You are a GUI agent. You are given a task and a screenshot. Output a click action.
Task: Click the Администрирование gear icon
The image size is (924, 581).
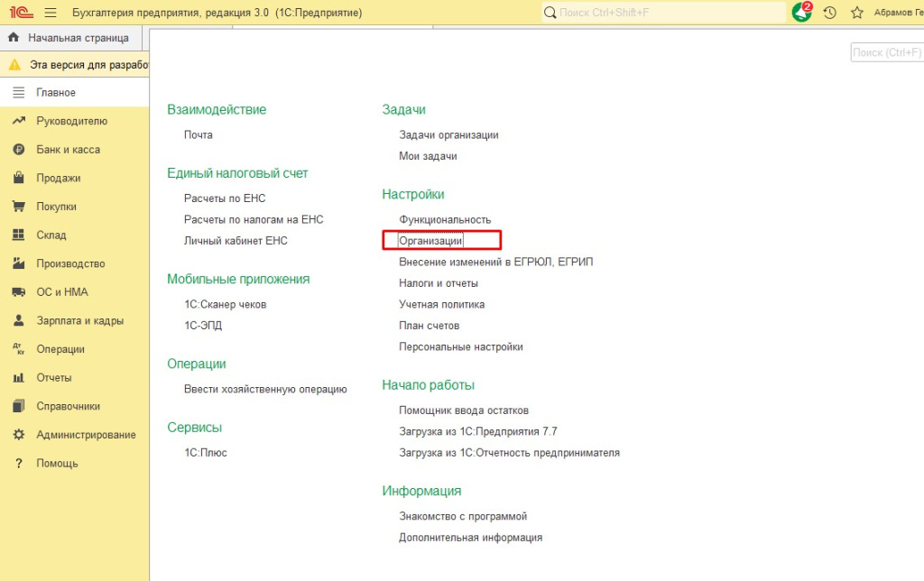[19, 434]
